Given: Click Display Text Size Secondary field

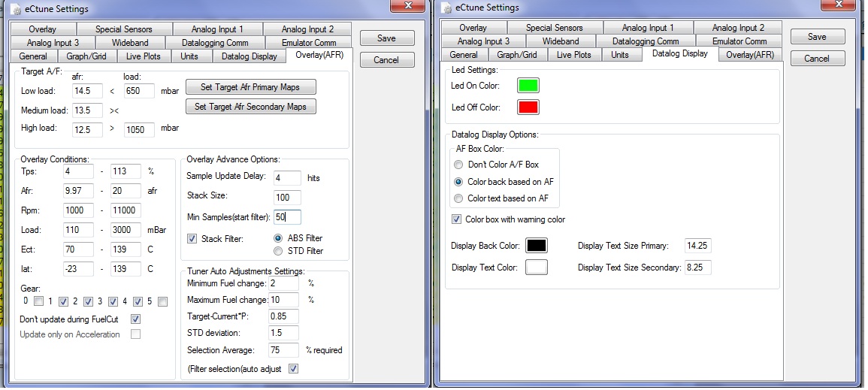Looking at the screenshot, I should point(697,268).
